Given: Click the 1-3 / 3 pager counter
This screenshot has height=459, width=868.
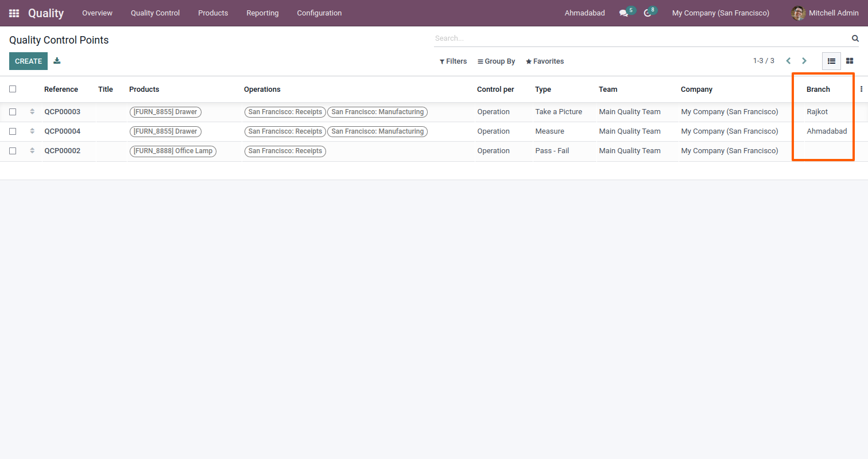Looking at the screenshot, I should (x=764, y=61).
